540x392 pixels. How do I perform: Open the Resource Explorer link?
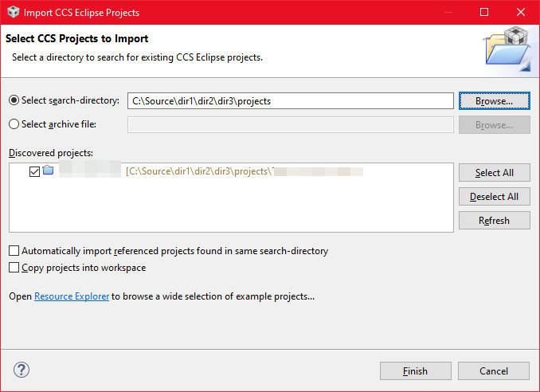[x=72, y=296]
